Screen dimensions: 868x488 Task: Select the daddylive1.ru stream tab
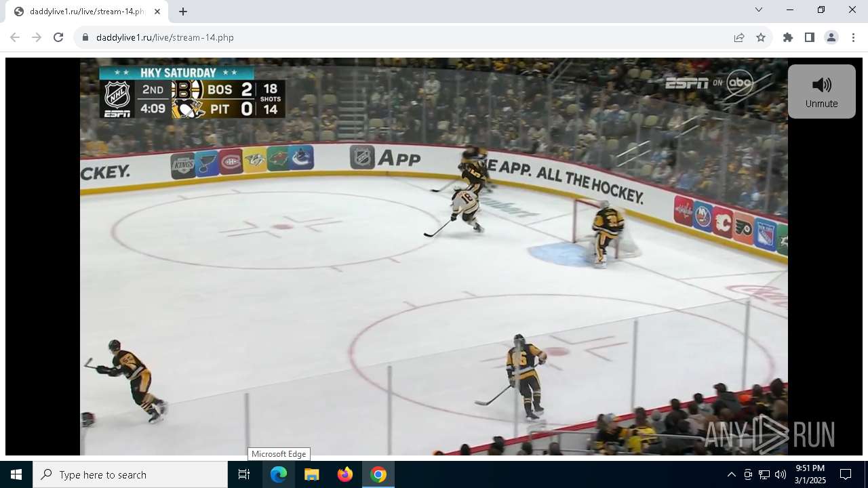click(x=87, y=12)
